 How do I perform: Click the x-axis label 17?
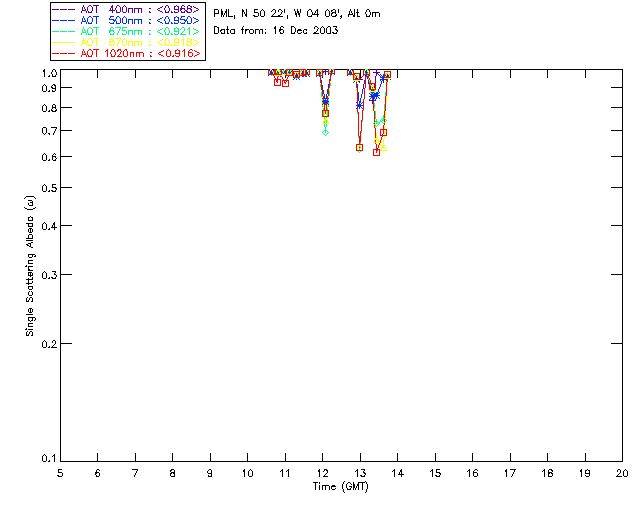[510, 473]
